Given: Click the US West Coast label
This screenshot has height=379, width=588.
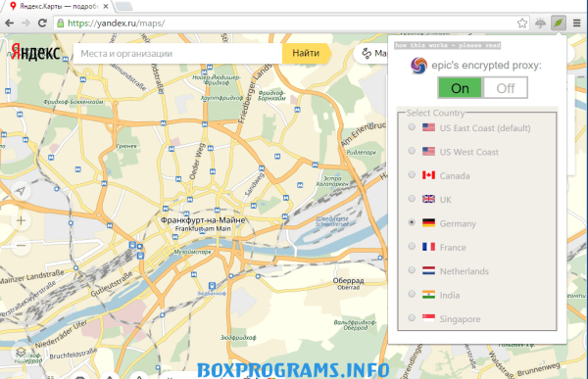Looking at the screenshot, I should [x=469, y=152].
